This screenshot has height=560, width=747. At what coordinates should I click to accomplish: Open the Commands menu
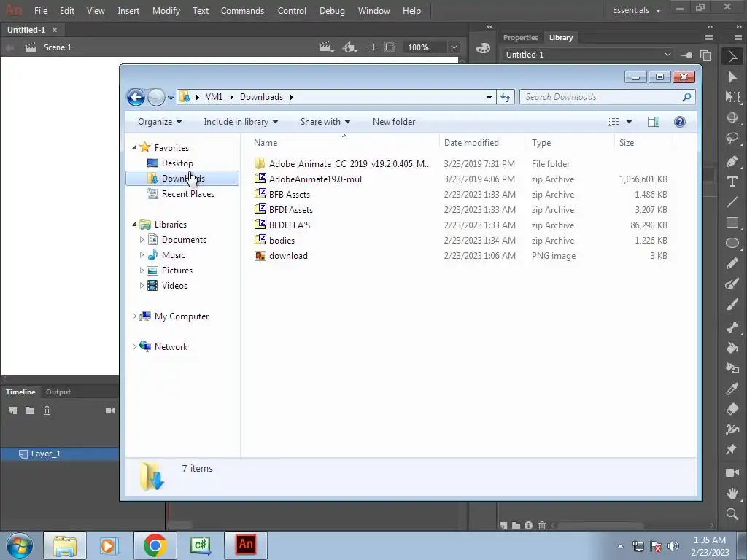point(242,10)
